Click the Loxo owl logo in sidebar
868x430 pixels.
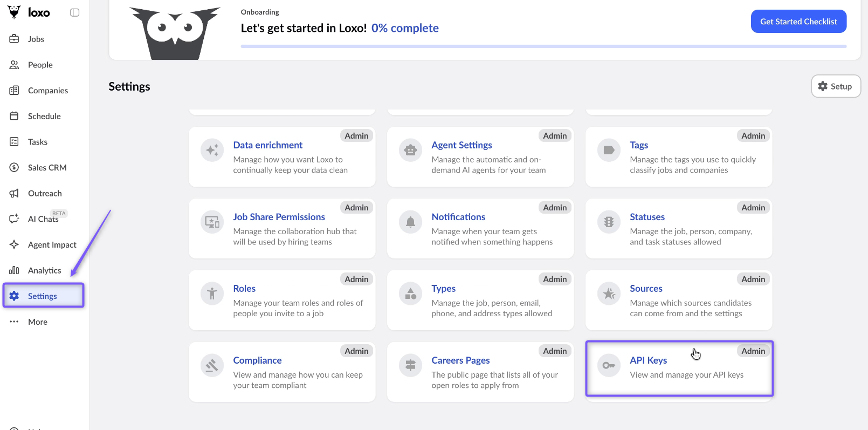[x=14, y=12]
